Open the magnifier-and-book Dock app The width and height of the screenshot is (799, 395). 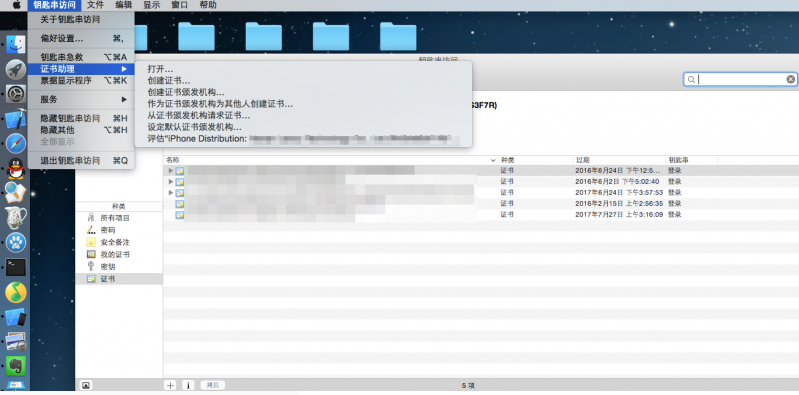coord(16,193)
